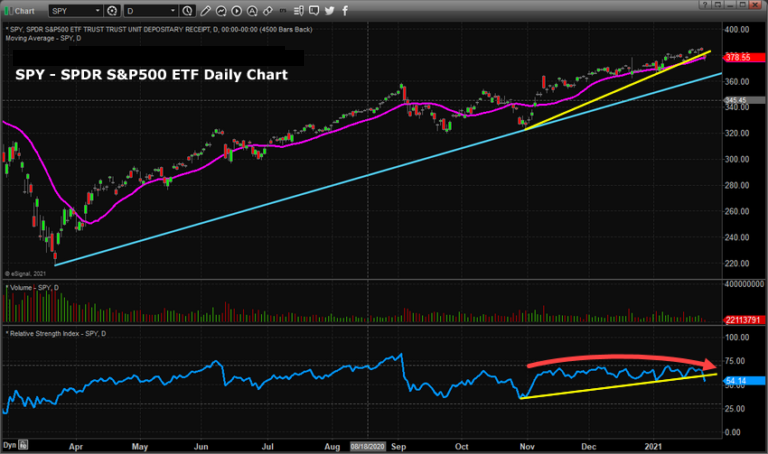Click the SPY SPDR ETF Trust description line
This screenshot has height=454, width=768.
coord(161,29)
